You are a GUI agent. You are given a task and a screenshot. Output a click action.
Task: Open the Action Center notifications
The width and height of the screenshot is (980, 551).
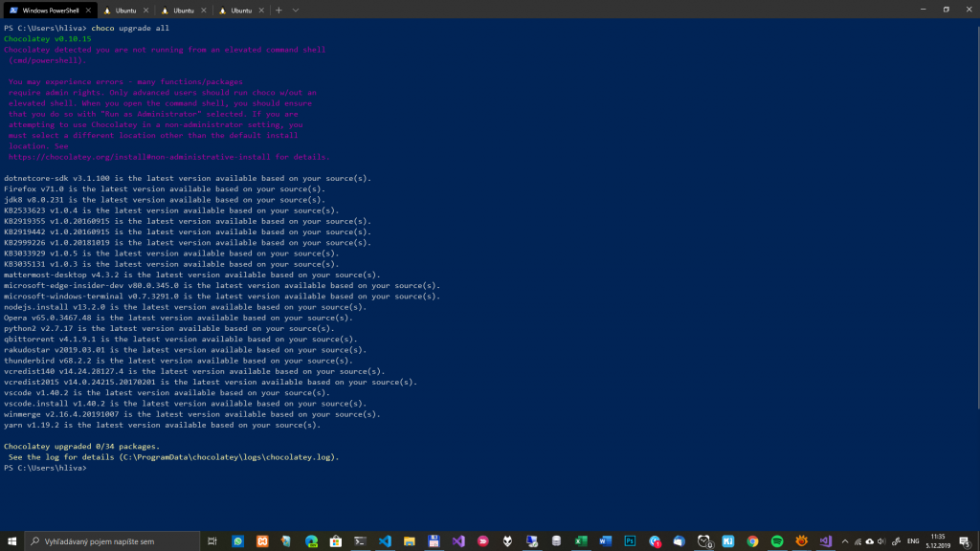(x=965, y=541)
